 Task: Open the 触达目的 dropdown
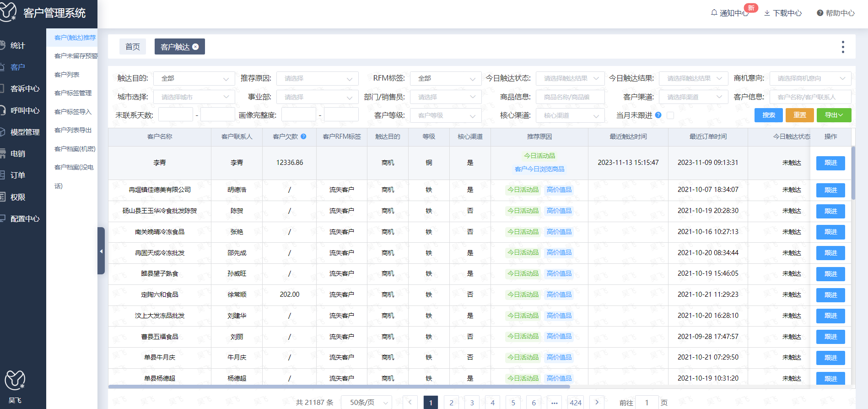[x=194, y=78]
